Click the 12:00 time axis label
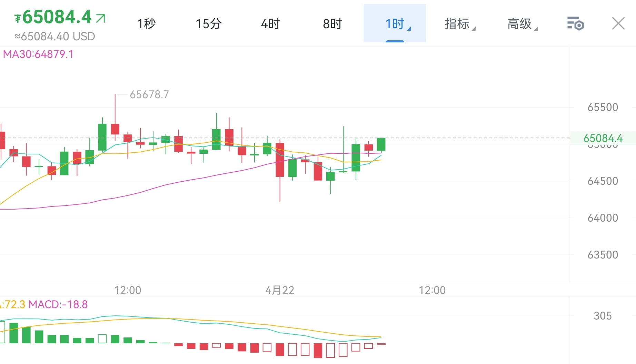The image size is (636, 364). (128, 290)
